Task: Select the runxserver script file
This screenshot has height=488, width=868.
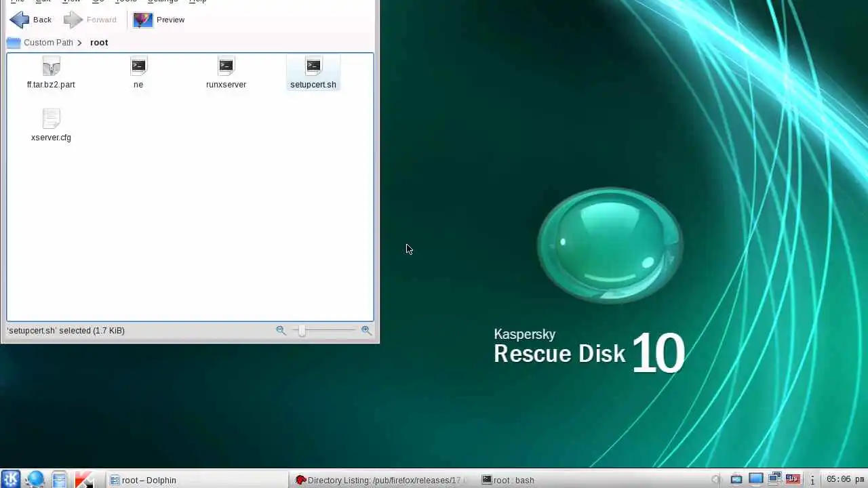Action: pyautogui.click(x=226, y=73)
